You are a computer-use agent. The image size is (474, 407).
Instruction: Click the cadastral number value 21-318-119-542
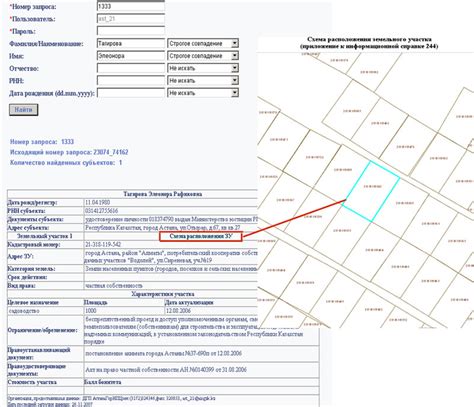point(103,245)
